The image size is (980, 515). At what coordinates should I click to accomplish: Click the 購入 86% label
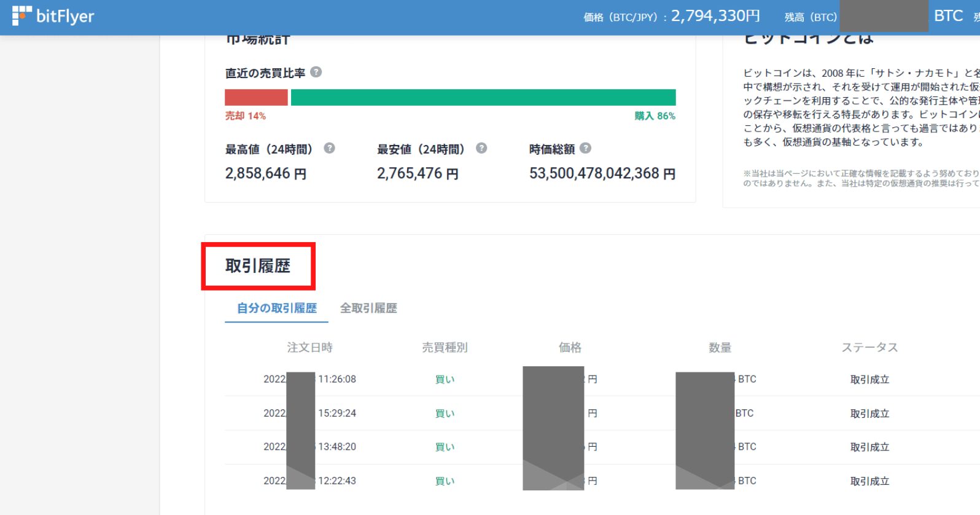point(655,116)
